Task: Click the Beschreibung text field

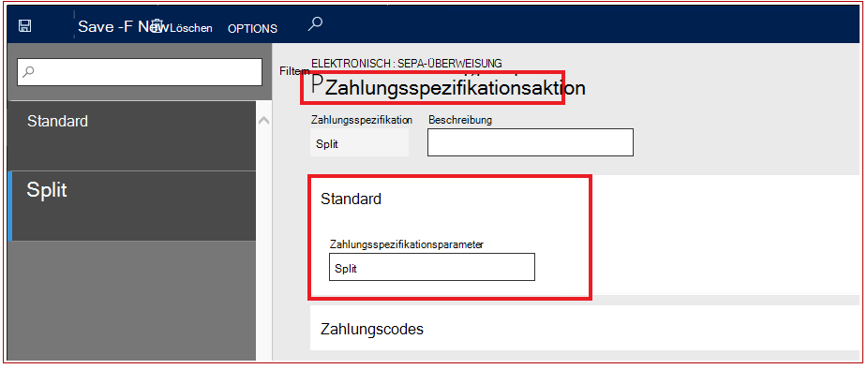Action: 531,142
